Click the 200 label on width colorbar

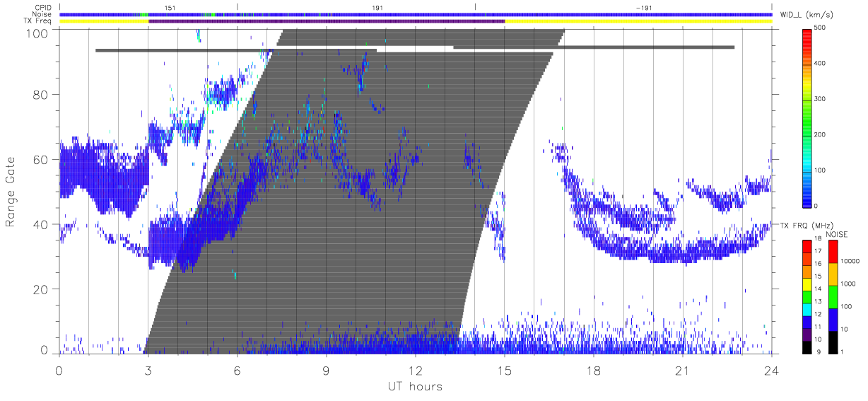pyautogui.click(x=820, y=134)
